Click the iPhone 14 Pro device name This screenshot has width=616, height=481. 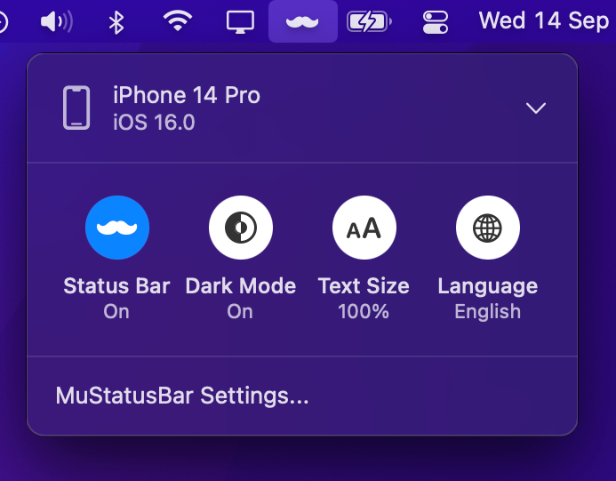(187, 95)
